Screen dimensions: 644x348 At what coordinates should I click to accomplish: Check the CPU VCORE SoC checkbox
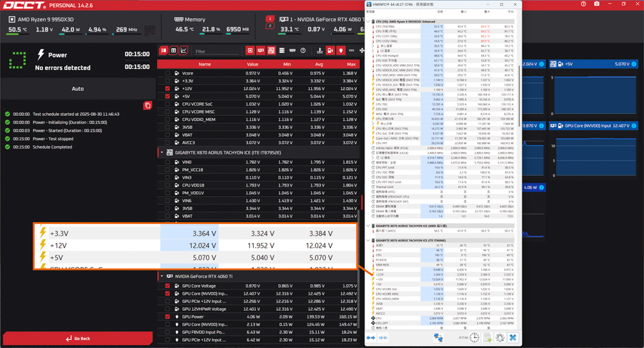(x=167, y=104)
